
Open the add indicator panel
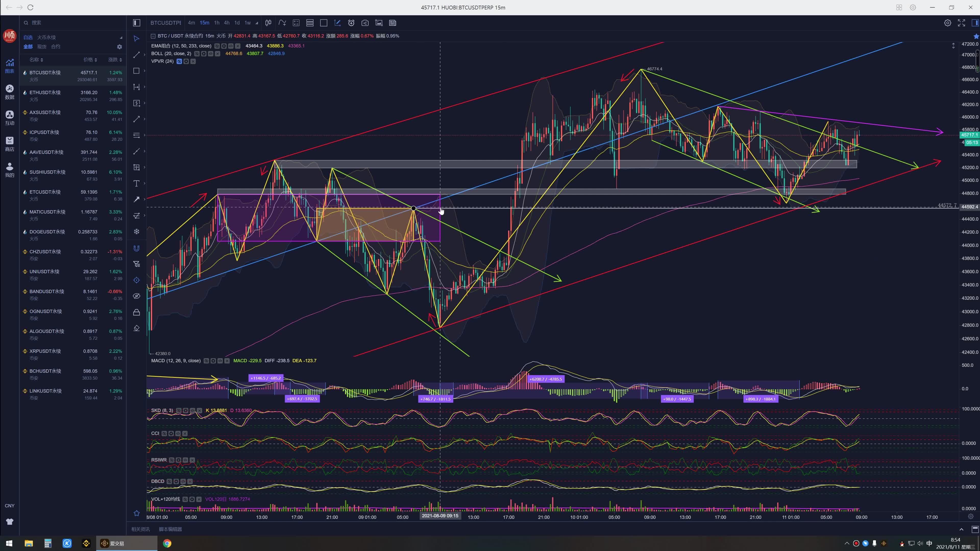tap(282, 23)
